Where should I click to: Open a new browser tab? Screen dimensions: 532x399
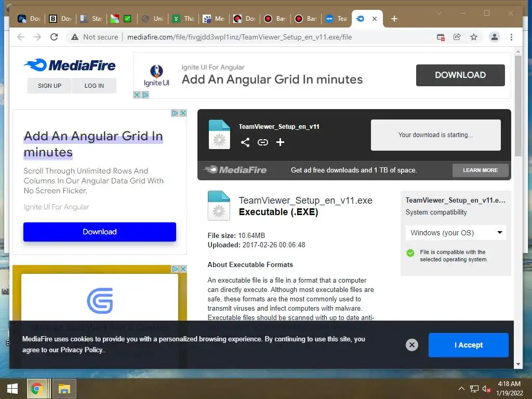pyautogui.click(x=394, y=19)
